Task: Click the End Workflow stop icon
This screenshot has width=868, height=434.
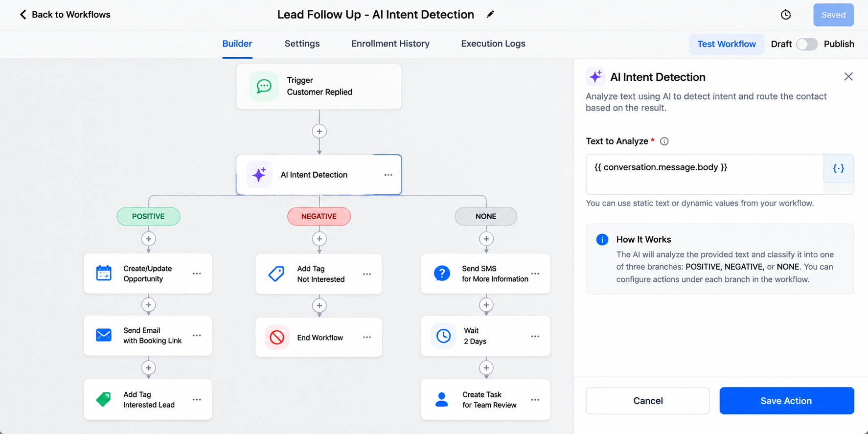Action: (x=277, y=337)
